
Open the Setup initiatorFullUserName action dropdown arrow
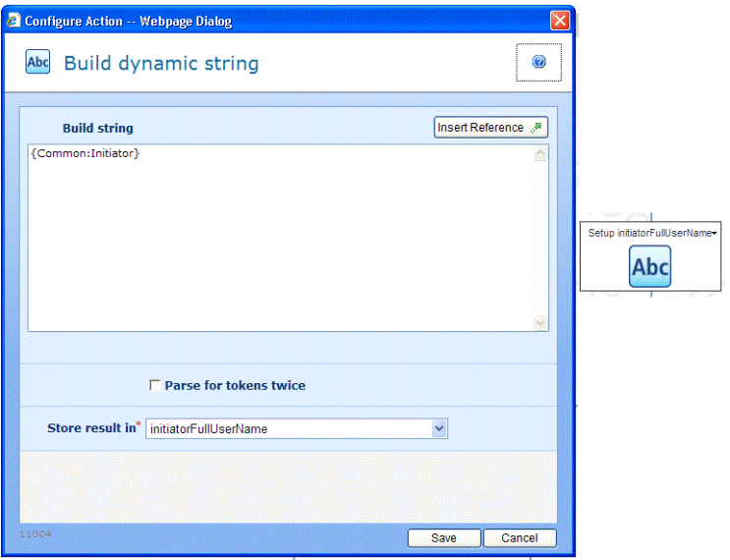pyautogui.click(x=714, y=233)
